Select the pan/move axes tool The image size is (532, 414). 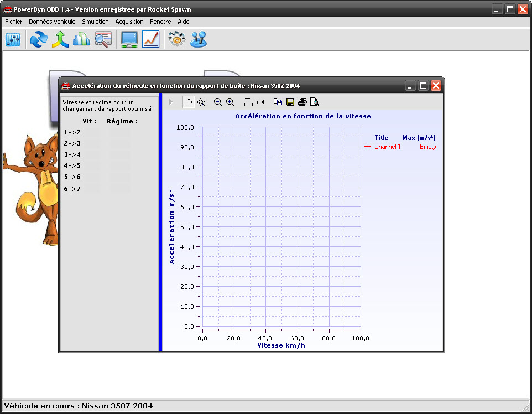tap(189, 102)
